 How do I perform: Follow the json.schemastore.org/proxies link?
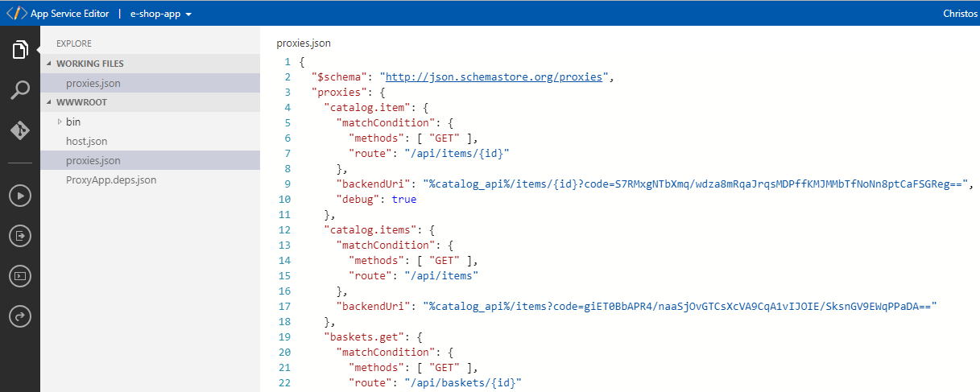[494, 77]
